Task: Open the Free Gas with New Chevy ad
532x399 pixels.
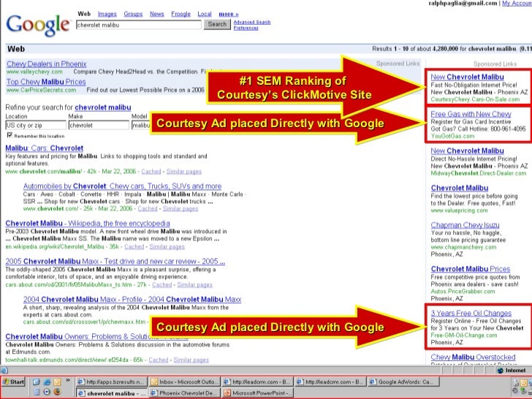Action: point(471,114)
